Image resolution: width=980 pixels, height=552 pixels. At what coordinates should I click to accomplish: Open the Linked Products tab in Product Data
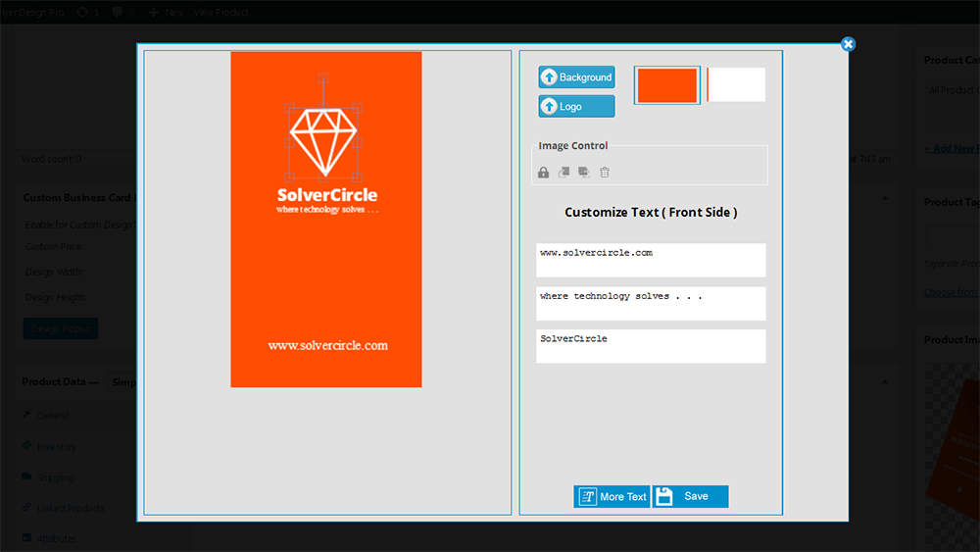pos(71,508)
